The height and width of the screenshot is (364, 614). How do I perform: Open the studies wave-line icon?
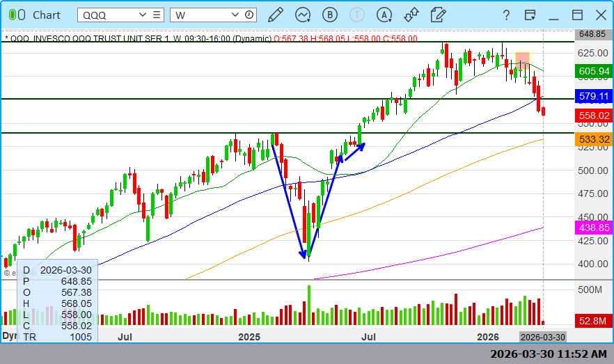(303, 15)
